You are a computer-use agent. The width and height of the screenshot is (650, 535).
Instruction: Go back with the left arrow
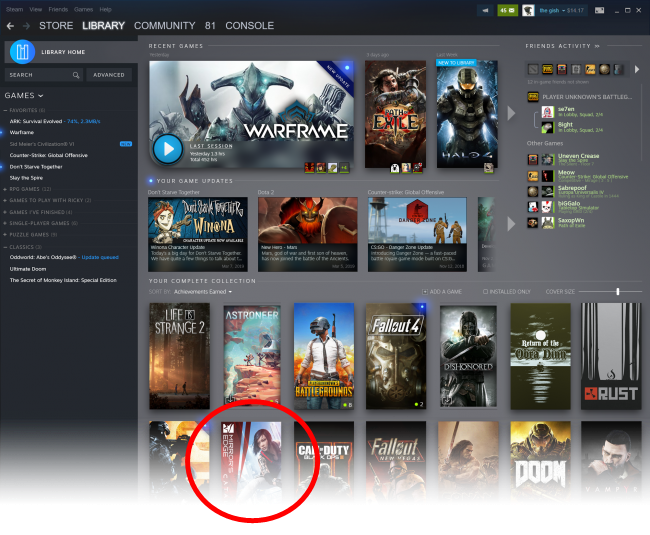click(x=10, y=26)
